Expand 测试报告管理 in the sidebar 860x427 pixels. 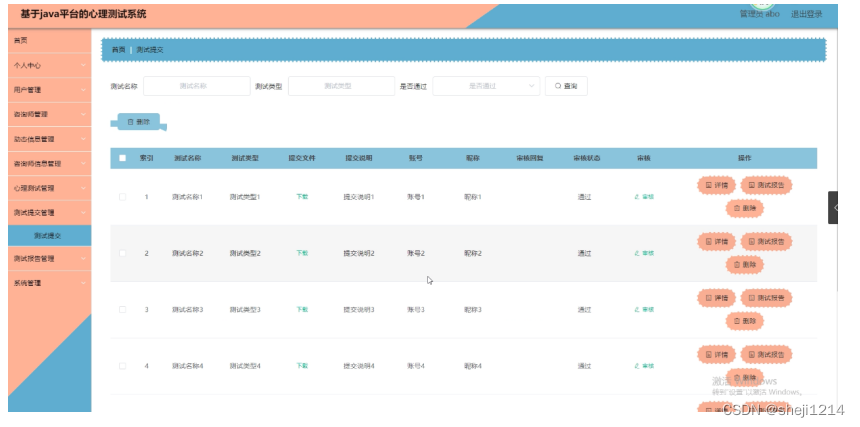49,259
